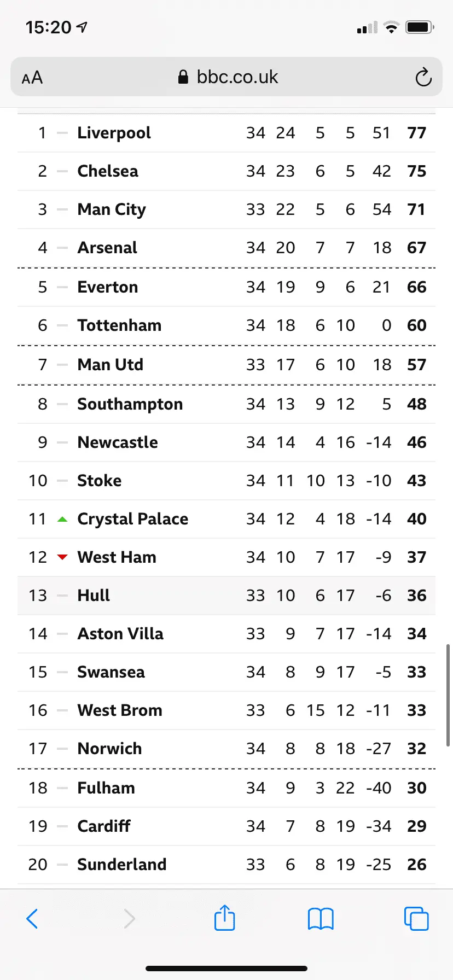Tap Crystal Palace green up arrow

(x=62, y=519)
